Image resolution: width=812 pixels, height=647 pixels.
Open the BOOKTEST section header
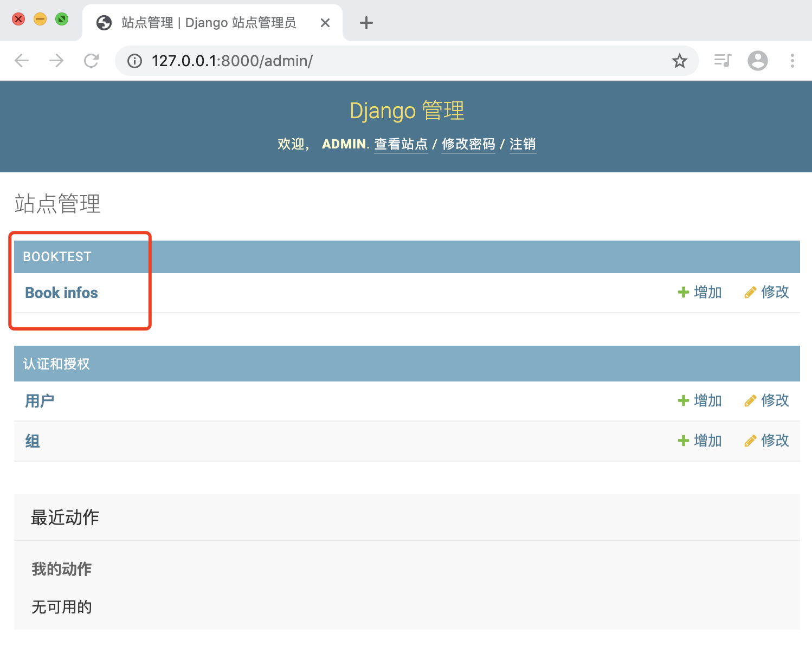57,256
